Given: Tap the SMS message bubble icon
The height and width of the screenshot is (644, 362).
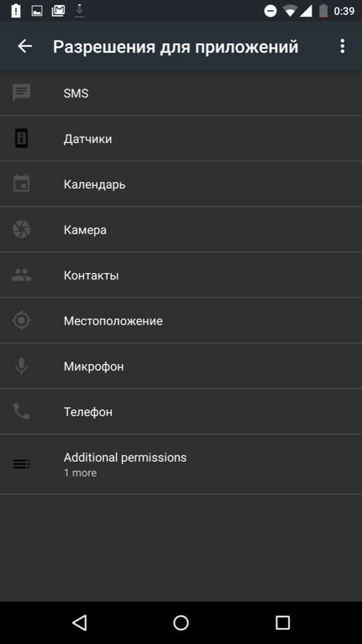Looking at the screenshot, I should coord(21,93).
